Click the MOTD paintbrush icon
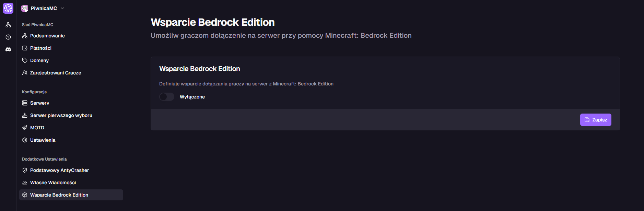644x211 pixels. click(25, 128)
